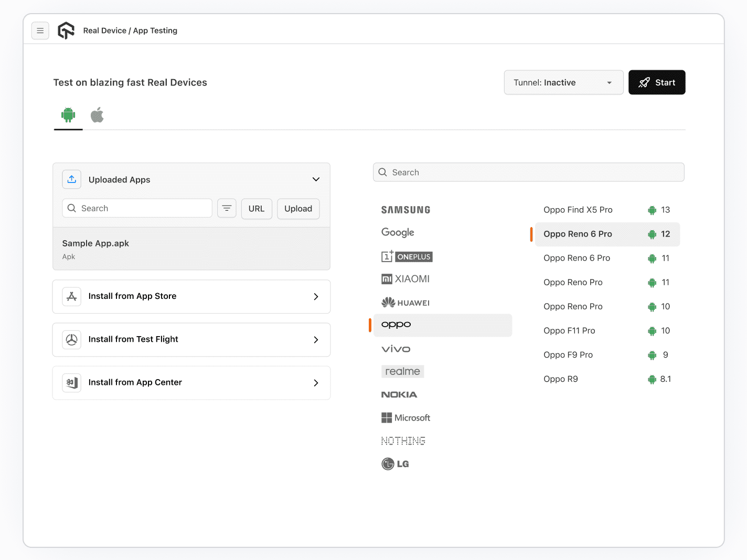Click the device search field
This screenshot has height=560, width=747.
[528, 172]
